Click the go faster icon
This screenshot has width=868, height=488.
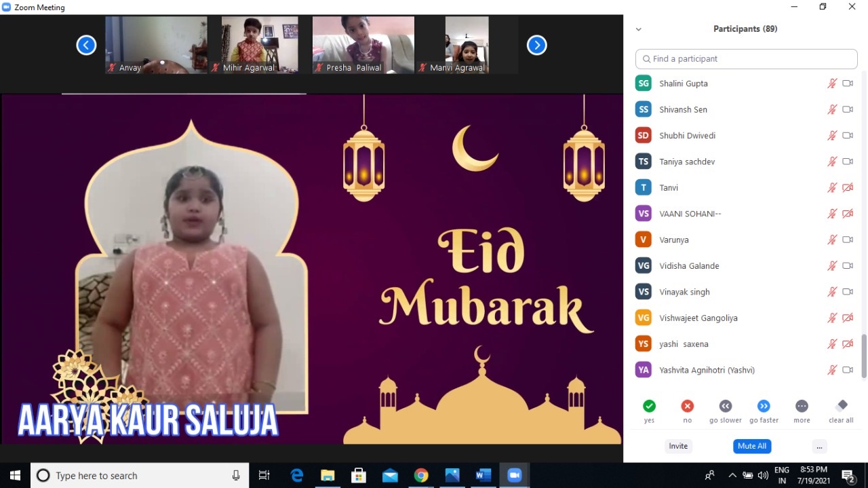pyautogui.click(x=764, y=406)
